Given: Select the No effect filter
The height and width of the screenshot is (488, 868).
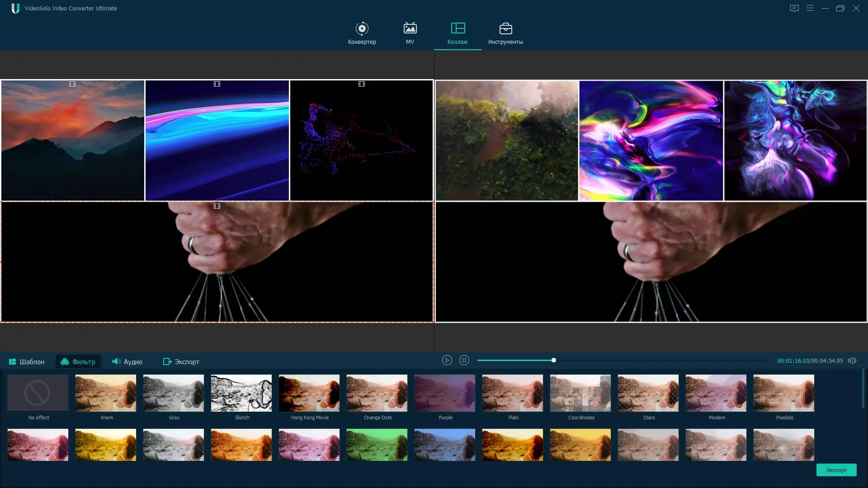Looking at the screenshot, I should point(38,393).
